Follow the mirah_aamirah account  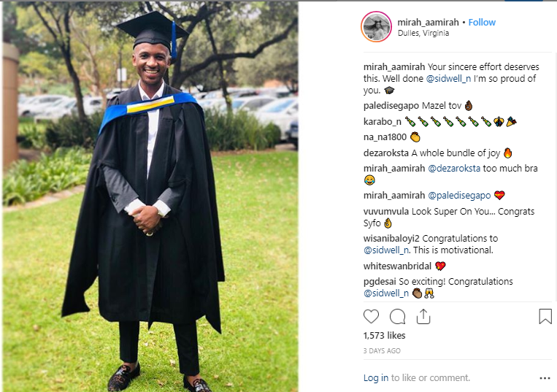coord(482,23)
